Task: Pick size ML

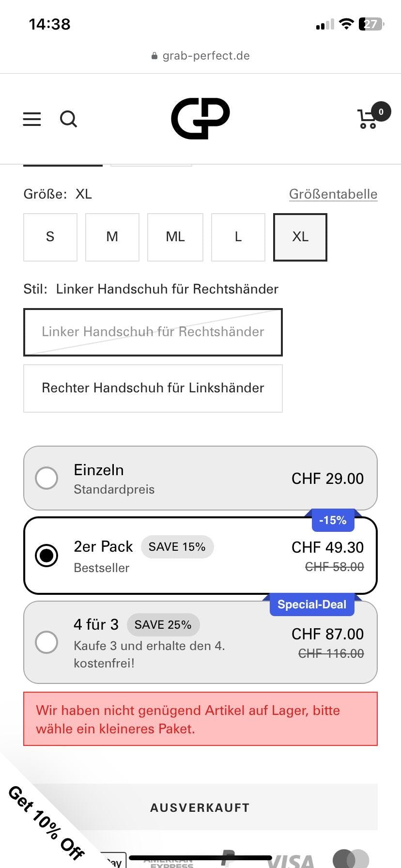Action: (x=175, y=237)
